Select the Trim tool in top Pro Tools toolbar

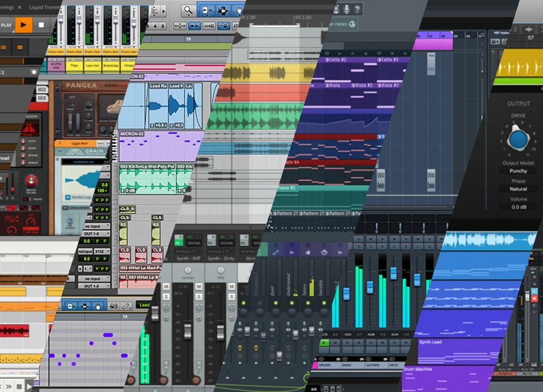point(206,10)
